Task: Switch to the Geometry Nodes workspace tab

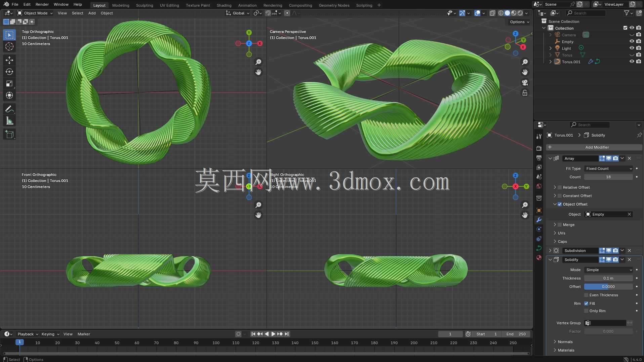Action: point(334,5)
